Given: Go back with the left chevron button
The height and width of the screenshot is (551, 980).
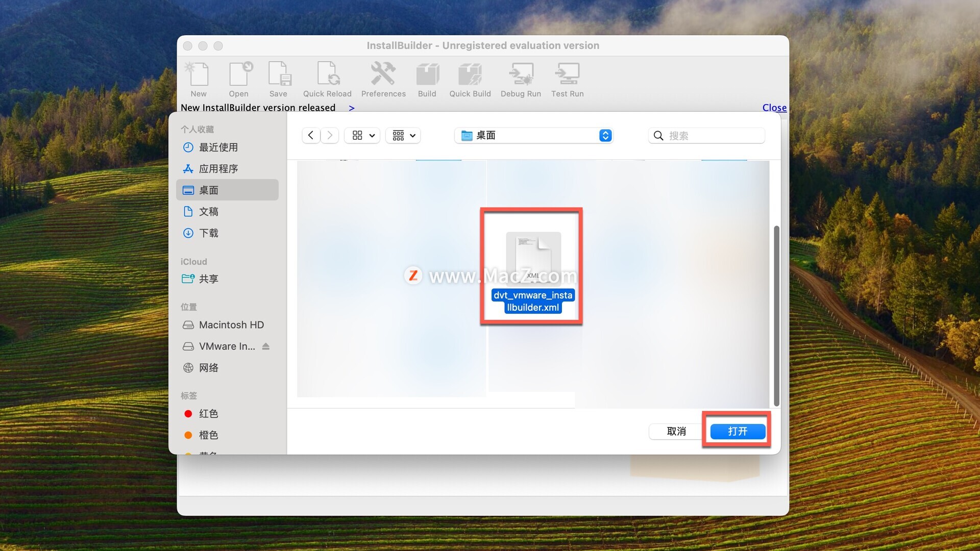Looking at the screenshot, I should (311, 135).
